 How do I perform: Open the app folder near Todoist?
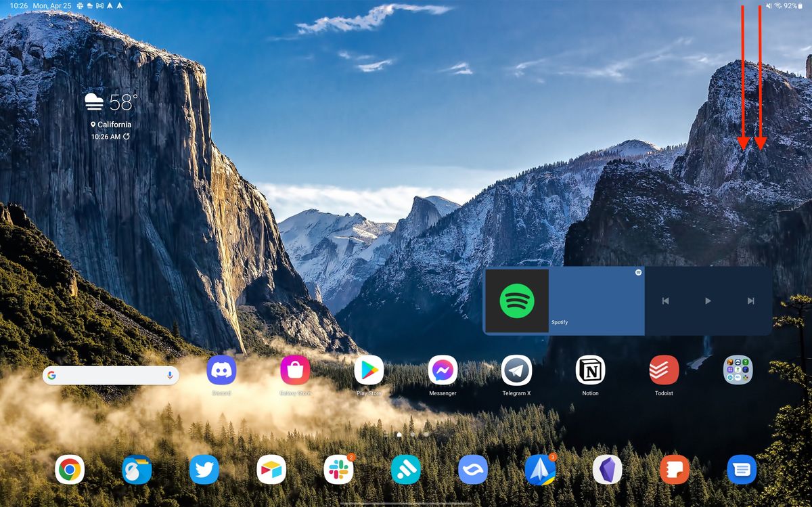[x=738, y=371]
